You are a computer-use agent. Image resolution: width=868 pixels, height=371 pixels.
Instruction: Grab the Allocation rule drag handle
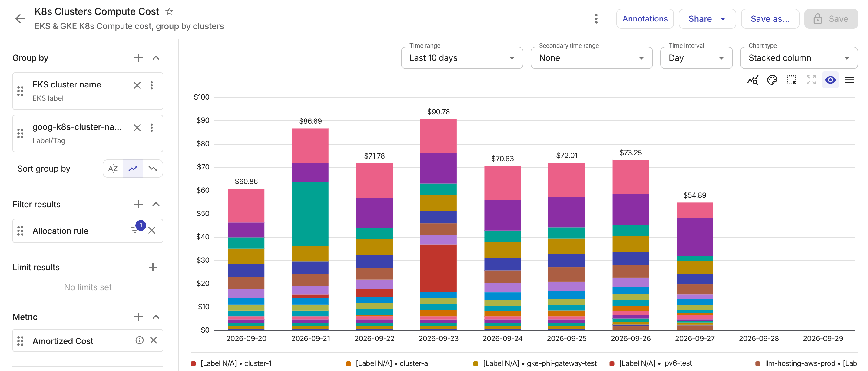[20, 231]
